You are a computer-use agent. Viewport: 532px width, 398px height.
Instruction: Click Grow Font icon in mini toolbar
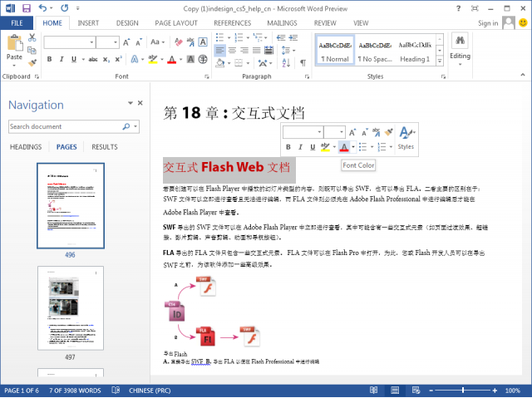pyautogui.click(x=353, y=131)
